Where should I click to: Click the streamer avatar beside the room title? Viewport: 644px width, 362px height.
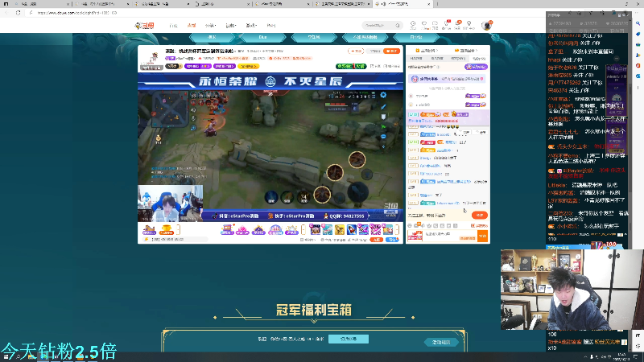click(154, 57)
